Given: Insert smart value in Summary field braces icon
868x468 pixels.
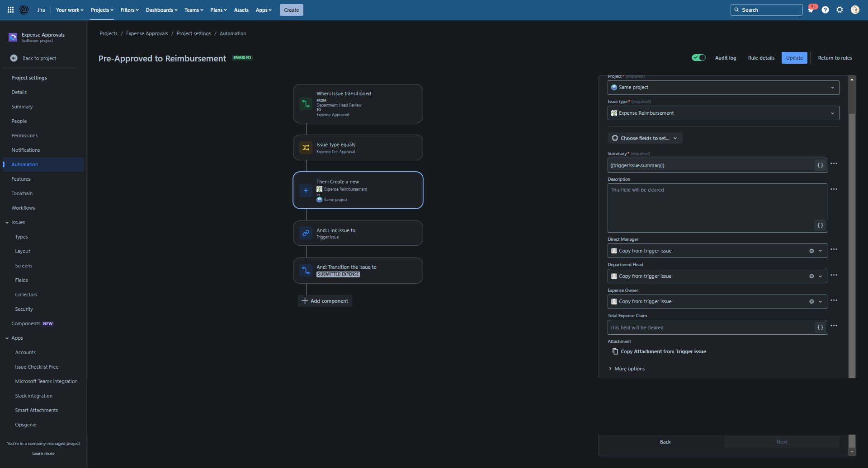Looking at the screenshot, I should 820,165.
